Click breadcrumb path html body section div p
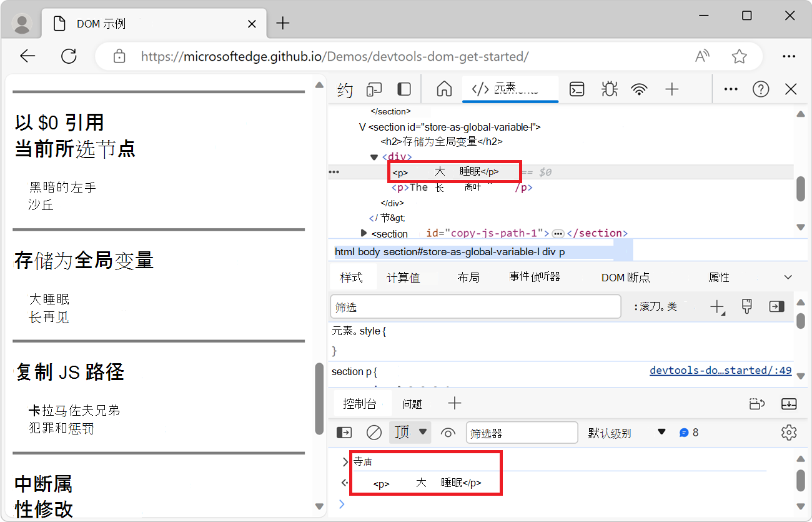 450,252
